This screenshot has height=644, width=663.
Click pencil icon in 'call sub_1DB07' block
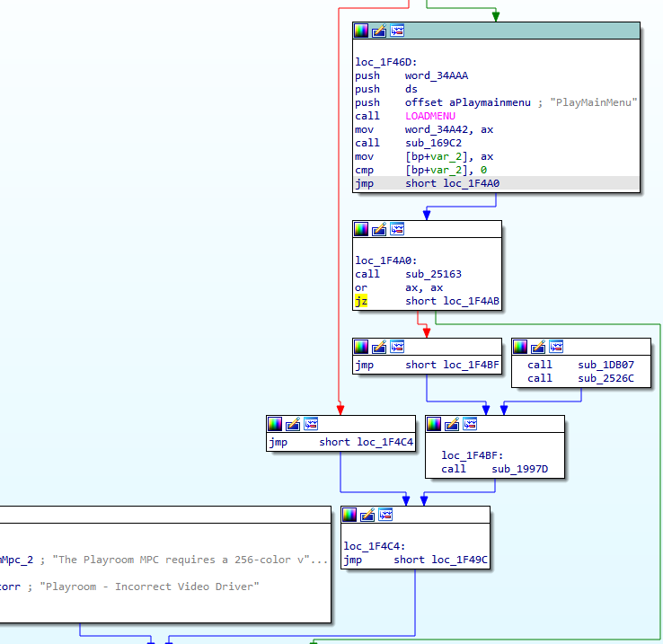click(x=538, y=347)
